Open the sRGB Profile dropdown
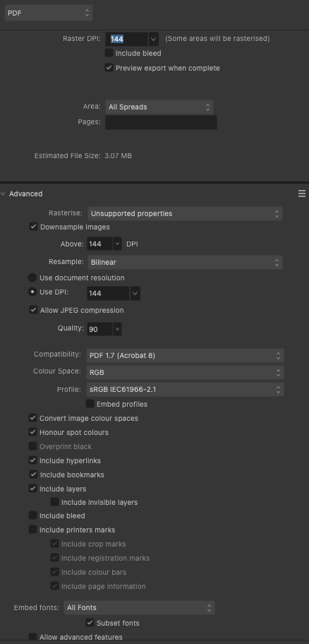309x644 pixels. [x=185, y=389]
